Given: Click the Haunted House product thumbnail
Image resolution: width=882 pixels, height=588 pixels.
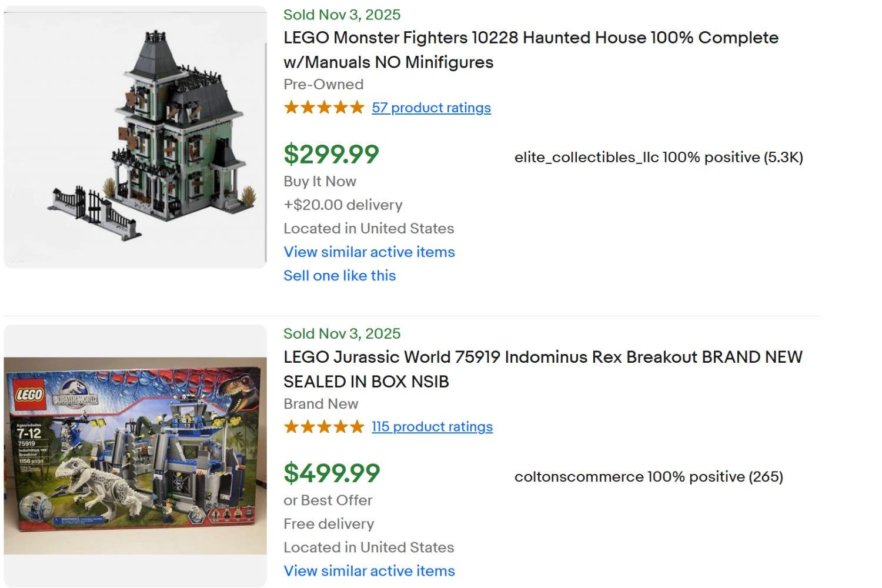Looking at the screenshot, I should click(x=134, y=134).
